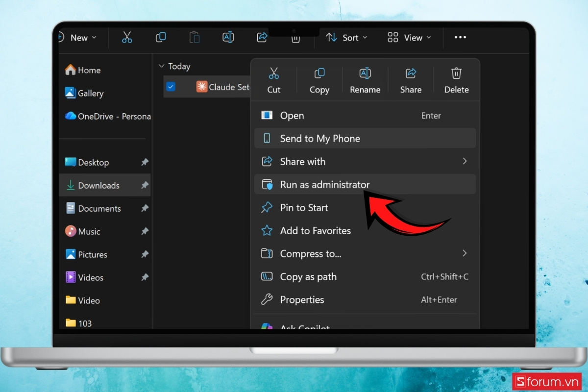The image size is (588, 392).
Task: Go to Documents folder in sidebar
Action: click(x=99, y=209)
